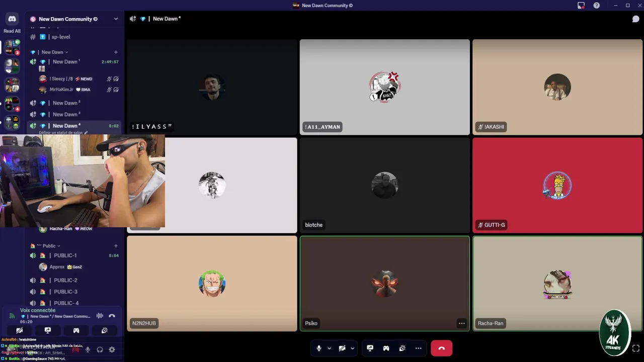Start an activity from sidebar voice panel
Viewport: 644px width, 362px height.
[76, 330]
